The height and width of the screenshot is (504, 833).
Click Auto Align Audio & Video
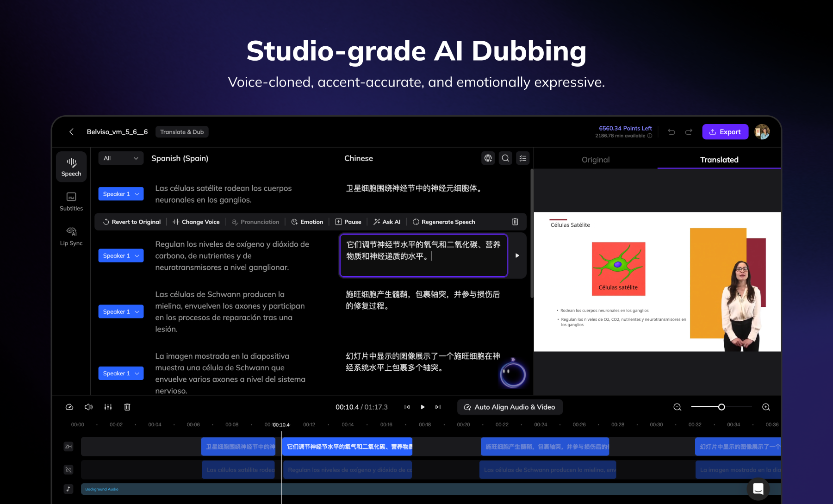click(x=510, y=407)
